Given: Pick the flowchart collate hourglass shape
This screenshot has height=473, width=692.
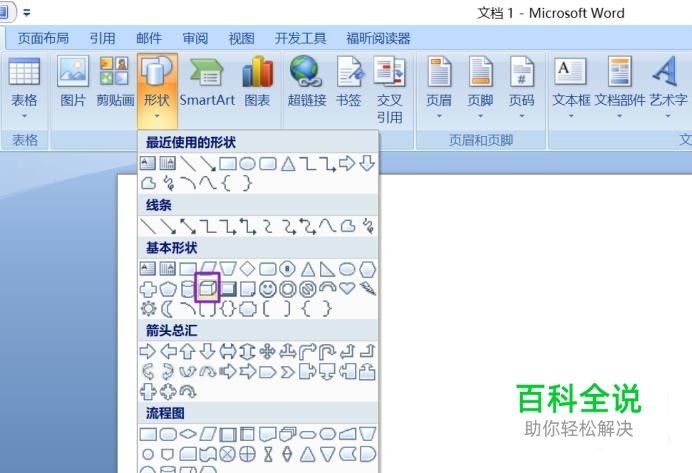Looking at the screenshot, I should click(267, 454).
